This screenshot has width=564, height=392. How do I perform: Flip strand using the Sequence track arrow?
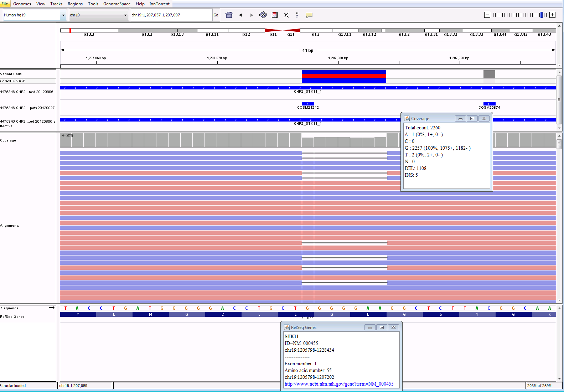(52, 308)
